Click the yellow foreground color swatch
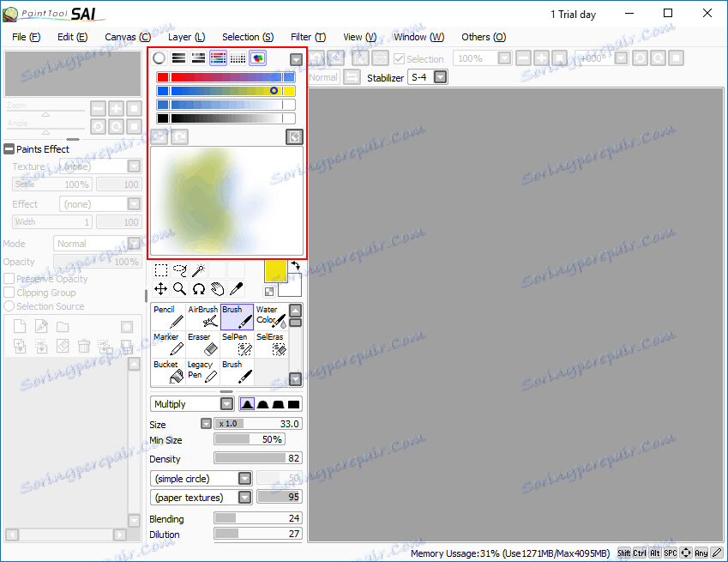Image resolution: width=728 pixels, height=562 pixels. (276, 271)
